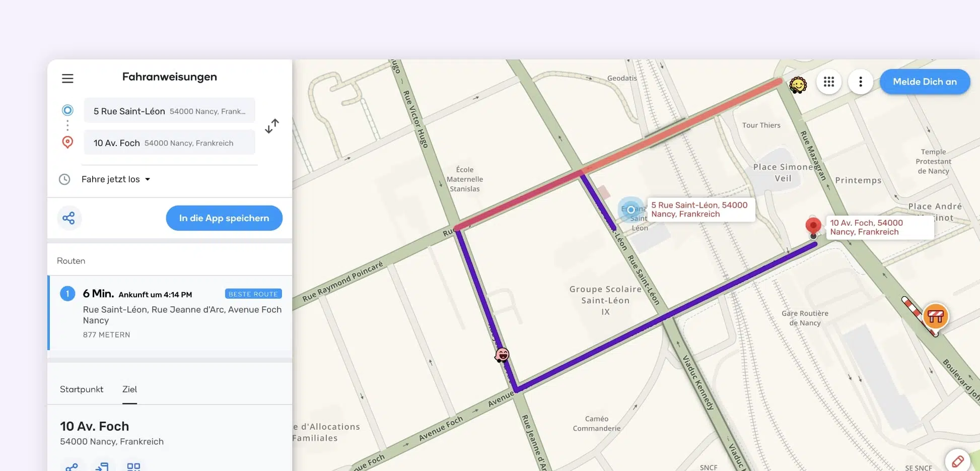Edit the 10 Av. Foch destination field
980x471 pixels.
tap(169, 143)
